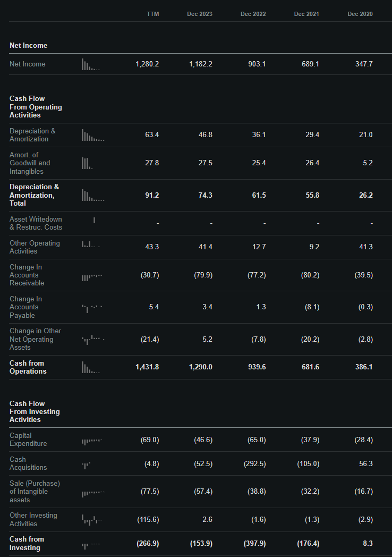Click the Dec 2020 column header
Viewport: 392px width, 557px height.
[x=360, y=14]
